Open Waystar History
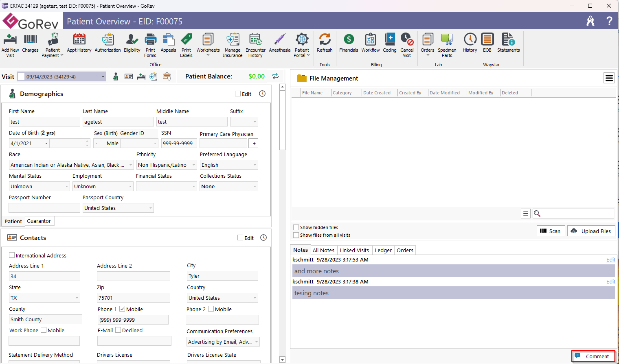The width and height of the screenshot is (619, 364). click(470, 43)
